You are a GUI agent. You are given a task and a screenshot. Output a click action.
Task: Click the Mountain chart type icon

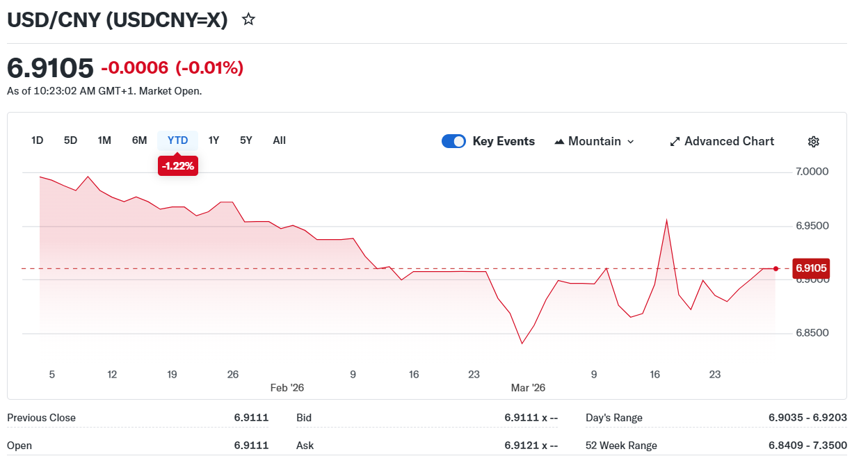pyautogui.click(x=559, y=142)
